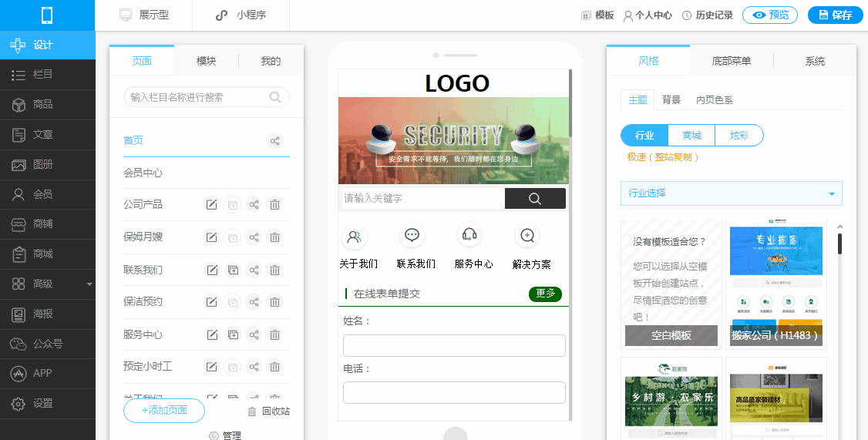Click the copy icon for 服务中心 page
868x440 pixels.
233,335
